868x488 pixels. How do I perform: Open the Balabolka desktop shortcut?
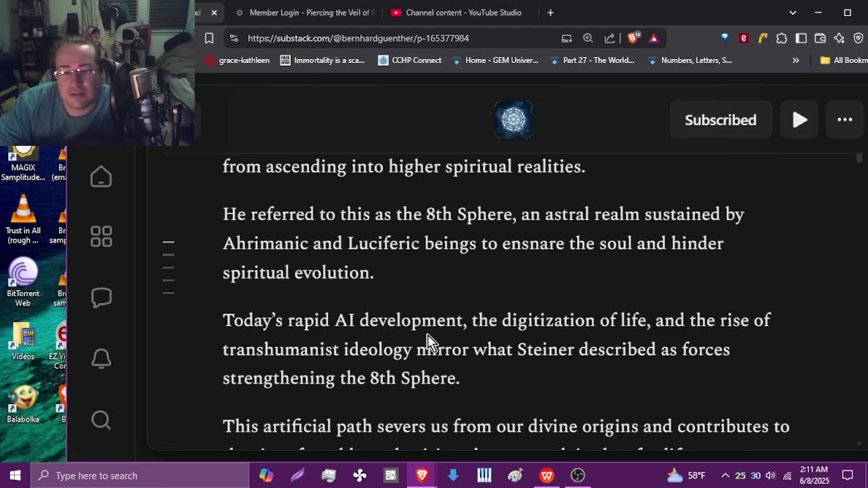pyautogui.click(x=23, y=405)
